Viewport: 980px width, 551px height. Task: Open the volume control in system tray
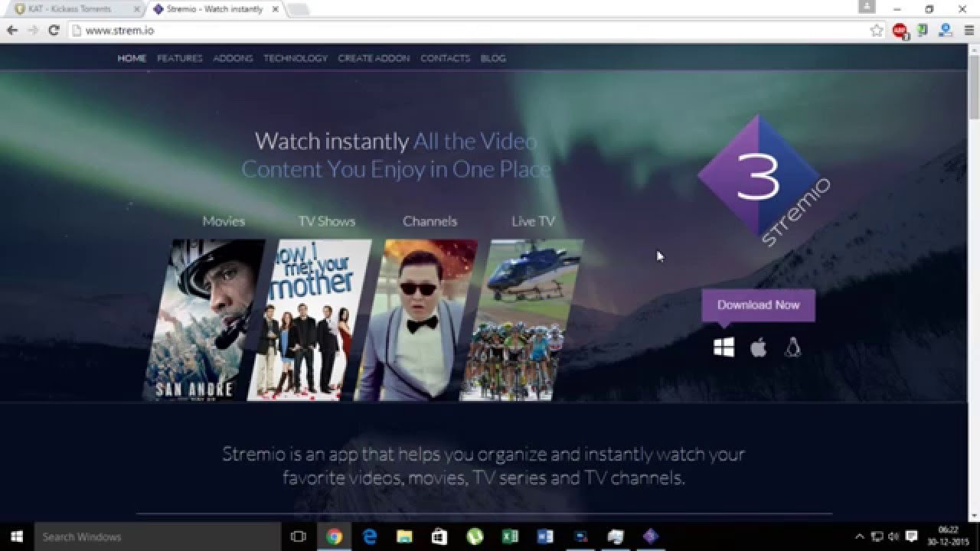tap(893, 536)
